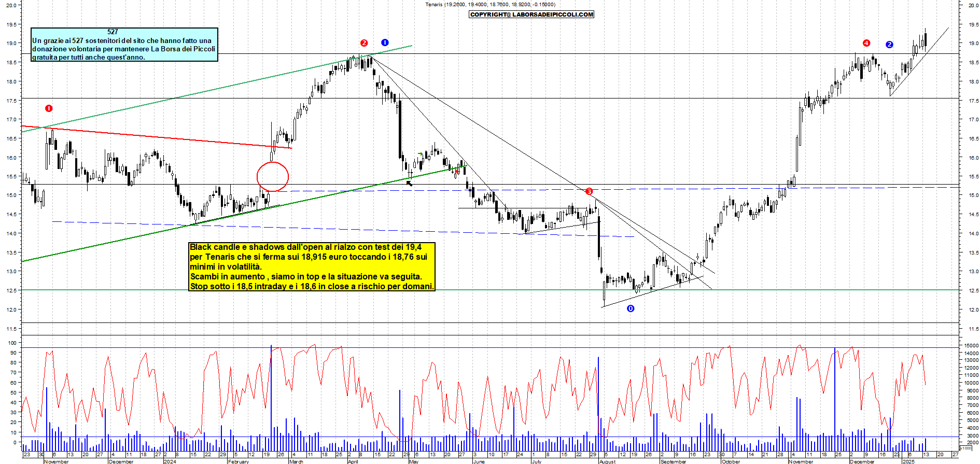The height and width of the screenshot is (464, 980).
Task: Click the 15000 value on the volume axis
Action: [971, 345]
